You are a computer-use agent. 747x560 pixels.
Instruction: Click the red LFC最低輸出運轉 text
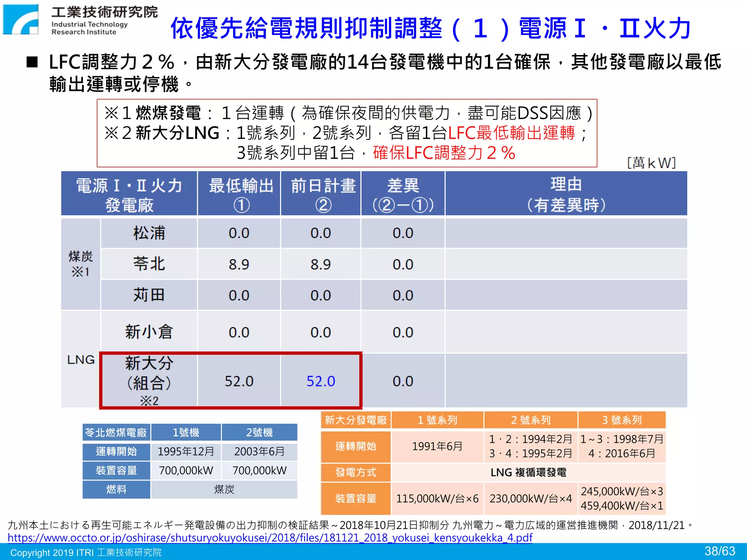coord(511,133)
